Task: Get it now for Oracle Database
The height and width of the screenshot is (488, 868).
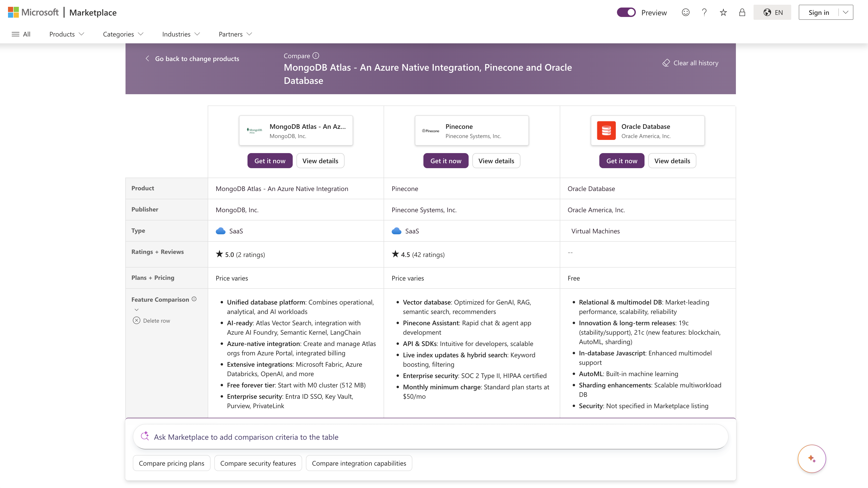Action: click(622, 161)
